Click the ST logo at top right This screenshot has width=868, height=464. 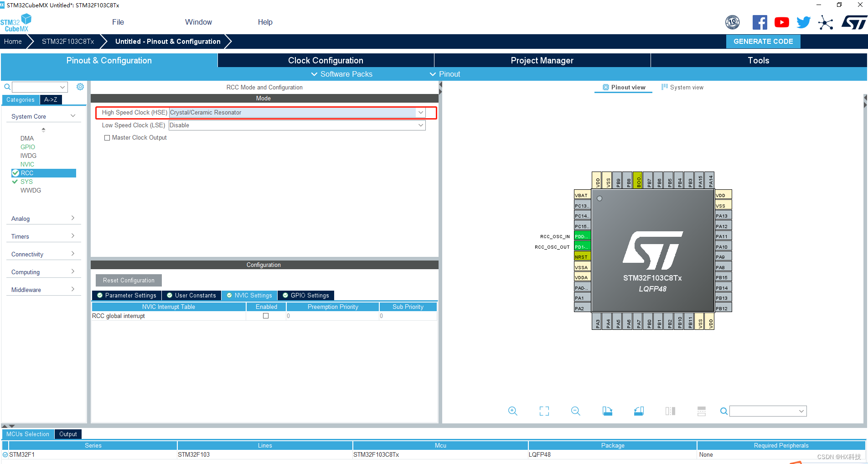(x=854, y=22)
